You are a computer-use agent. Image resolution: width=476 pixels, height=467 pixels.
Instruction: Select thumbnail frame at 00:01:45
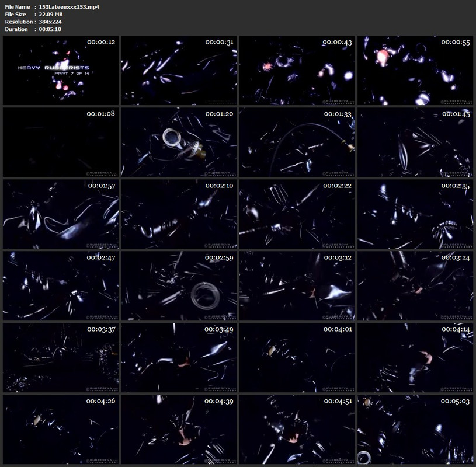point(415,142)
